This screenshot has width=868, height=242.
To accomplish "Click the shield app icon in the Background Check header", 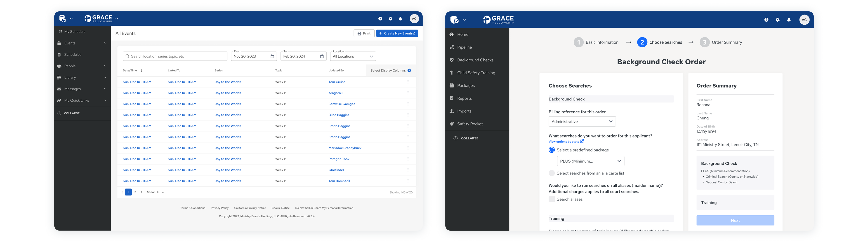I will click(x=454, y=20).
